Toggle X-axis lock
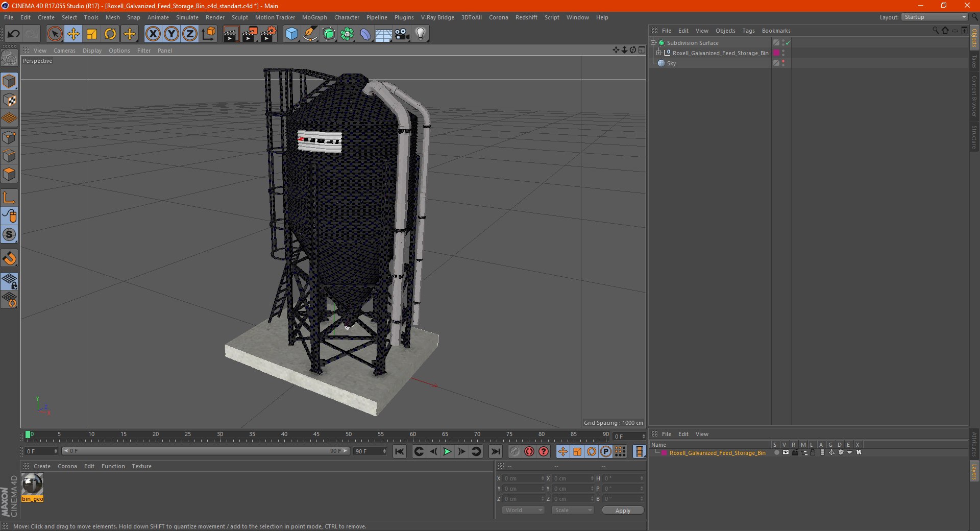The height and width of the screenshot is (531, 980). [153, 34]
